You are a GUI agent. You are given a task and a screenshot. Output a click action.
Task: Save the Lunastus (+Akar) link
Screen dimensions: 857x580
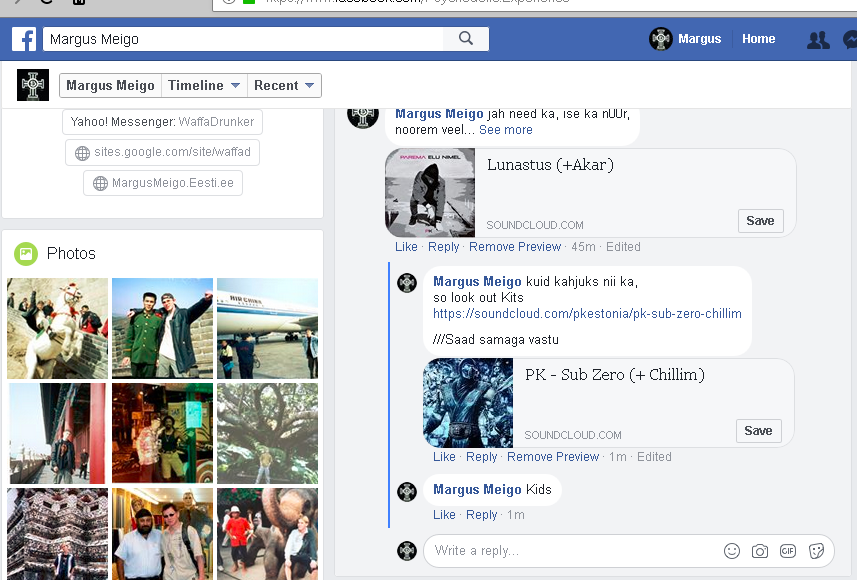(x=760, y=221)
